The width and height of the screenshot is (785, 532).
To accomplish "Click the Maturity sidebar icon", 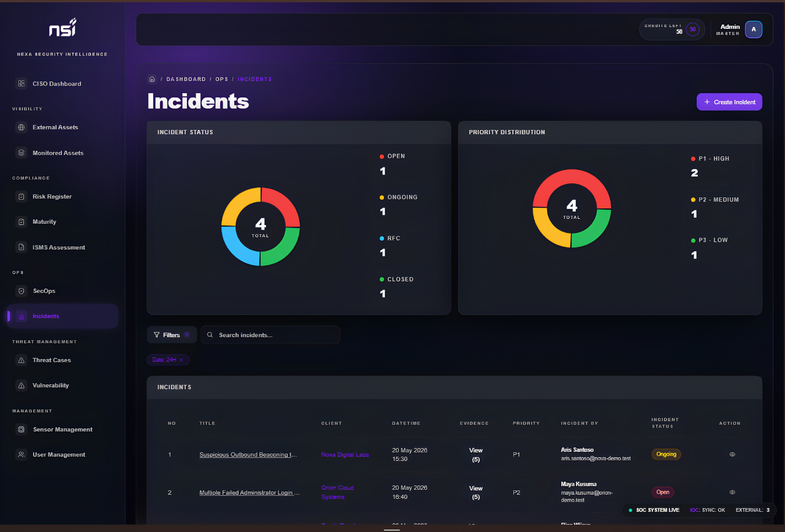I will click(21, 222).
